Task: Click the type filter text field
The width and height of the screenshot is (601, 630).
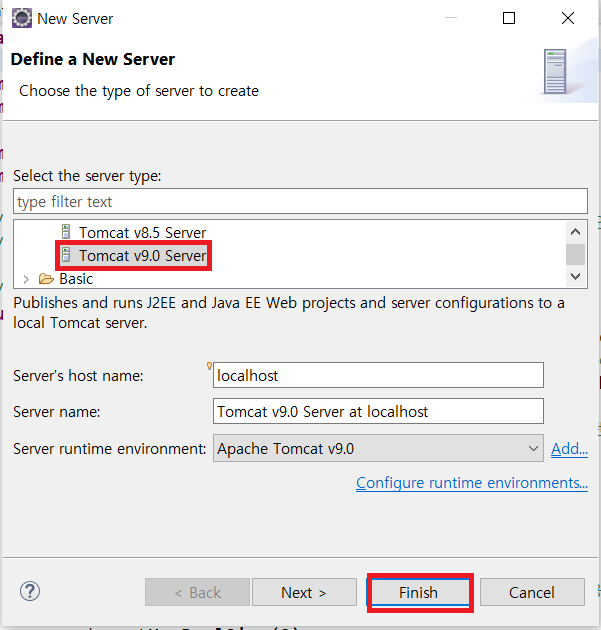Action: click(x=300, y=201)
